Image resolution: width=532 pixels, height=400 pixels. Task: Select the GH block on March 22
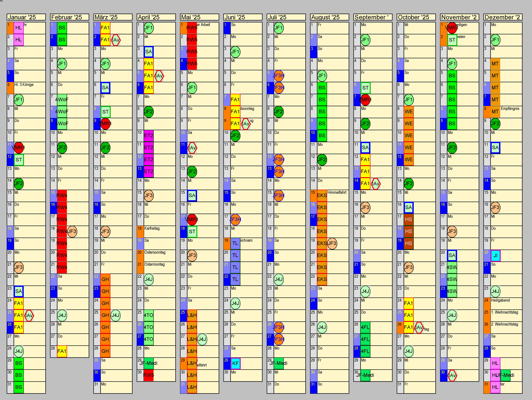[x=105, y=279]
